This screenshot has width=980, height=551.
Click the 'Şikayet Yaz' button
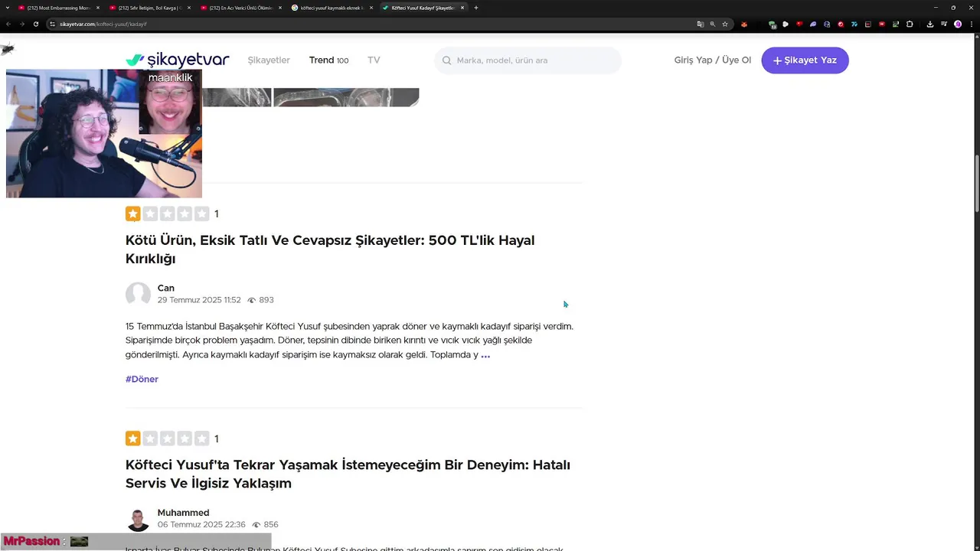coord(805,60)
